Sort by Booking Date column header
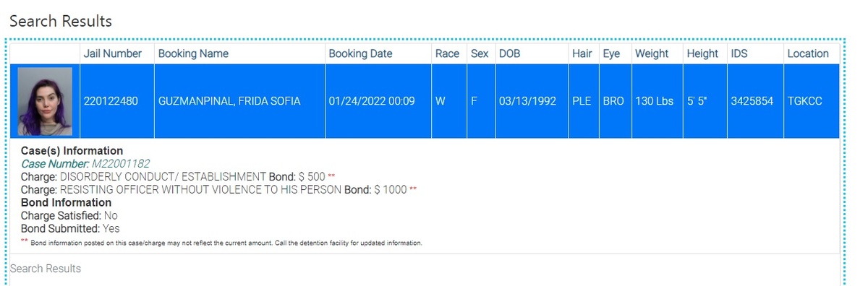The height and width of the screenshot is (286, 868). coord(360,53)
